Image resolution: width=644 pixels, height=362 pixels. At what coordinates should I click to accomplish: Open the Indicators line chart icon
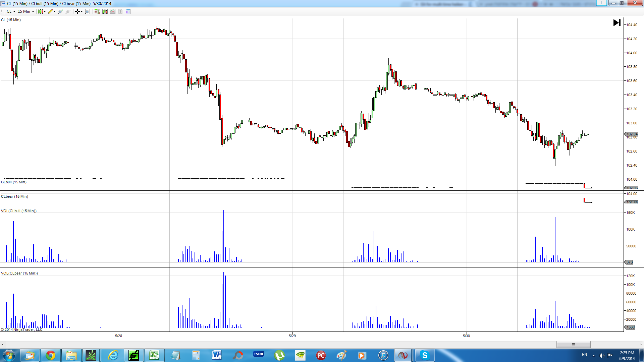pos(113,11)
